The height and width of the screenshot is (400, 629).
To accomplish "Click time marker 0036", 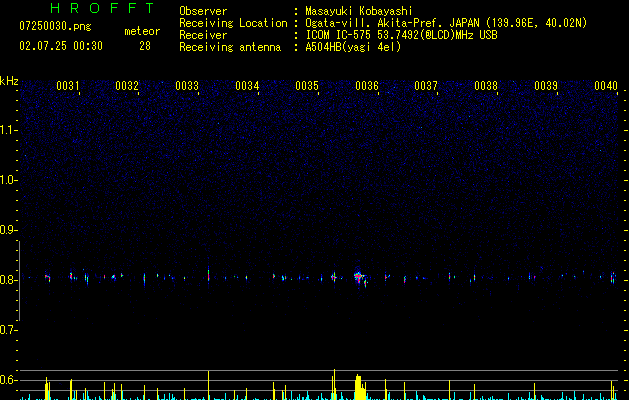I will point(367,86).
